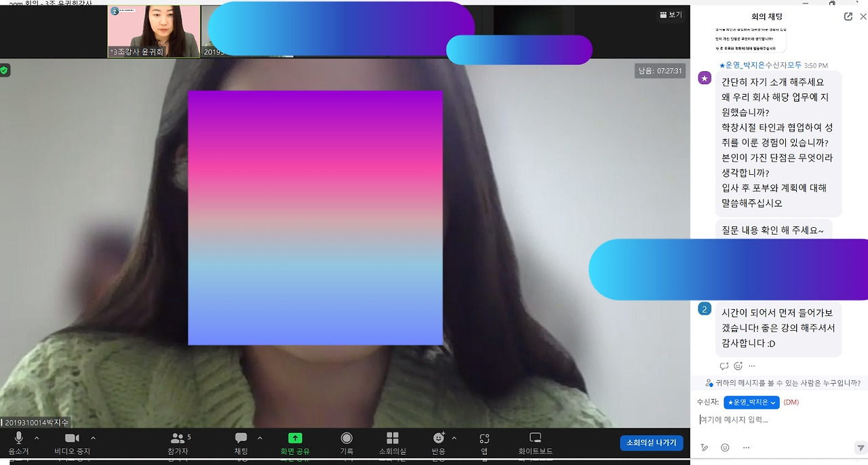Click the 3:50 PM message timestamp
Screen dimensions: 868x465
[x=816, y=66]
